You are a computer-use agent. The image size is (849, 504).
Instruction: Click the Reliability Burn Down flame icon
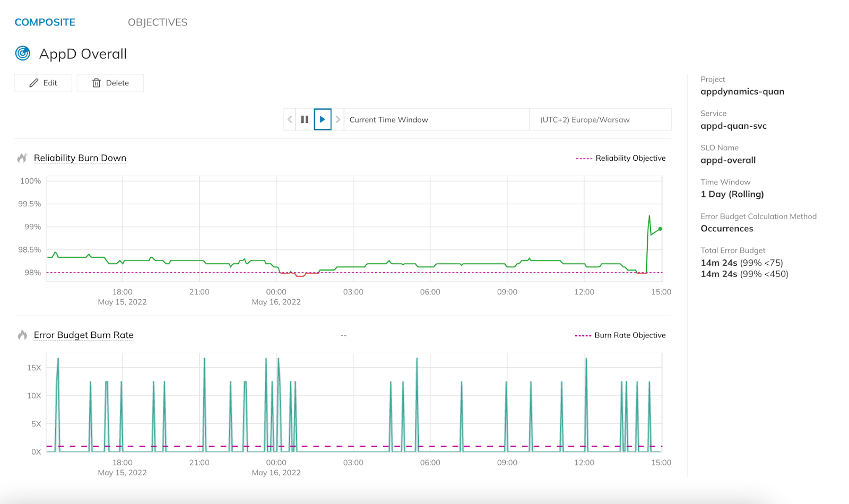tap(22, 158)
